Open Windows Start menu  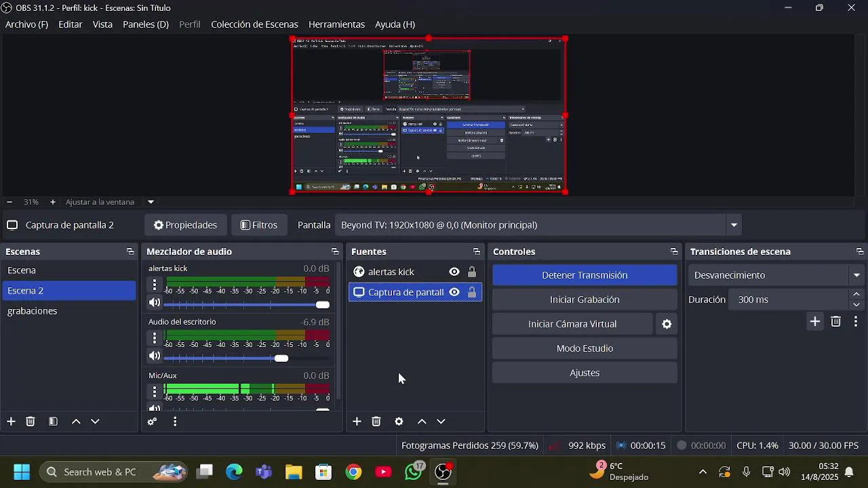pos(22,472)
